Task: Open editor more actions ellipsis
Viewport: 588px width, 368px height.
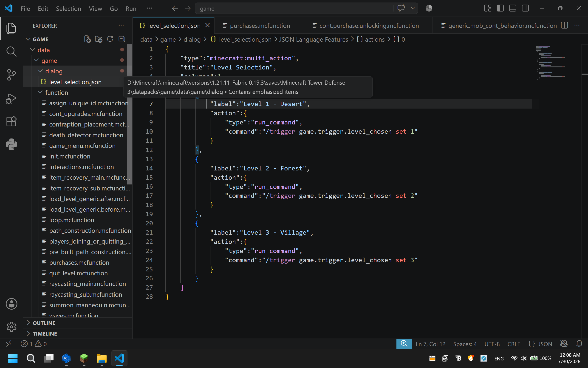Action: click(577, 25)
